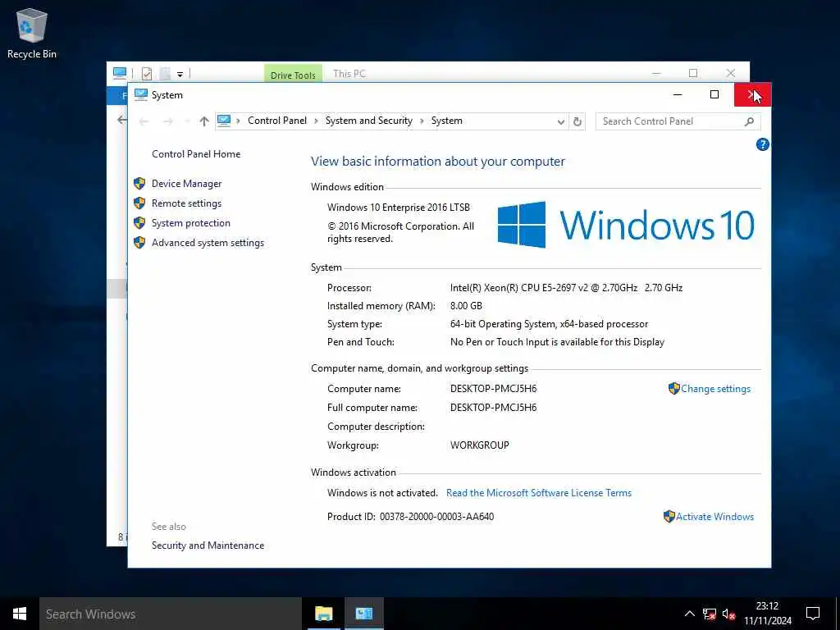Refresh the System page

[577, 121]
